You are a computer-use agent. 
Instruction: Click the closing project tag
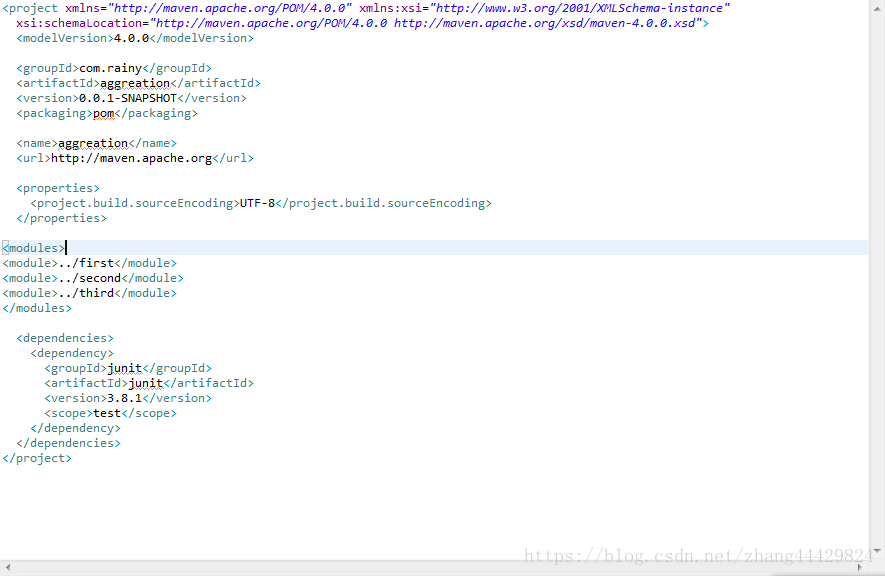37,458
